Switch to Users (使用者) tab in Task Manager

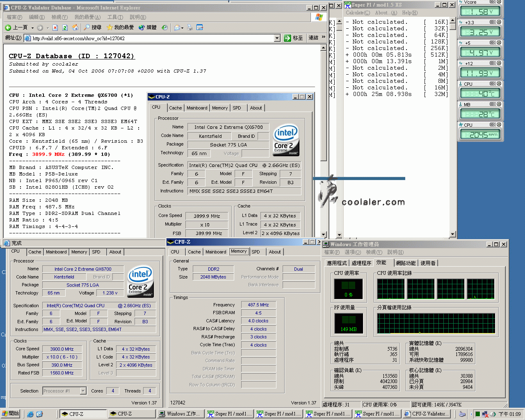tap(428, 263)
